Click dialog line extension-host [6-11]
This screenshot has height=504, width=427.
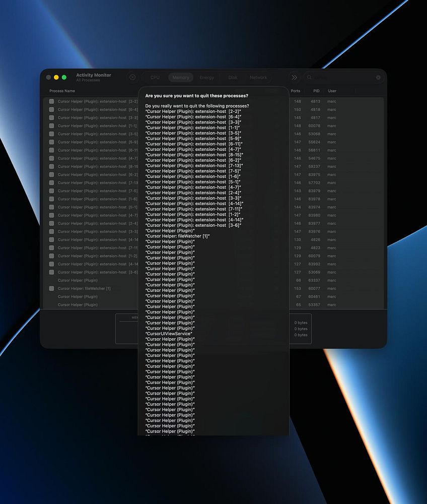tap(193, 144)
